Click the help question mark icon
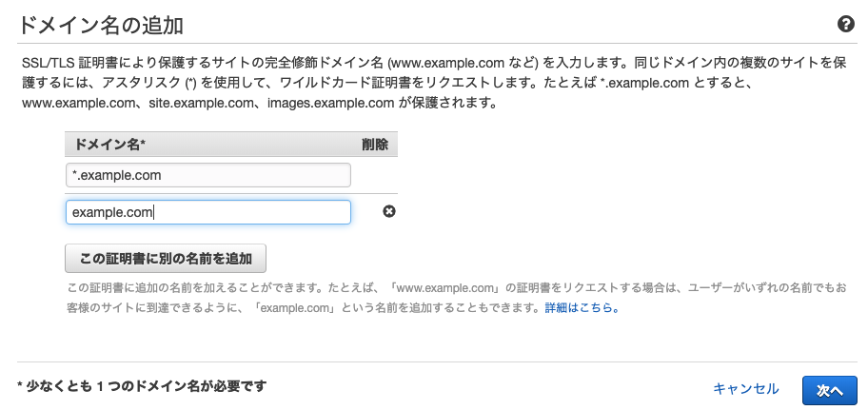 [x=844, y=25]
